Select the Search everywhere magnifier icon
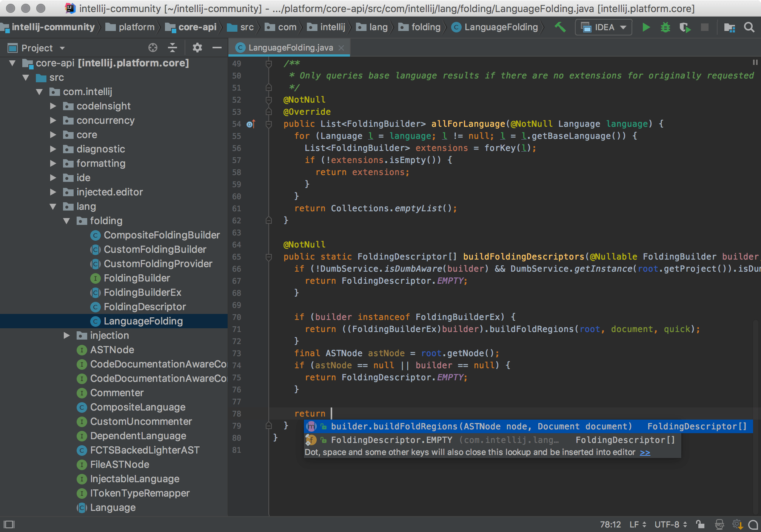The image size is (761, 532). coord(749,28)
